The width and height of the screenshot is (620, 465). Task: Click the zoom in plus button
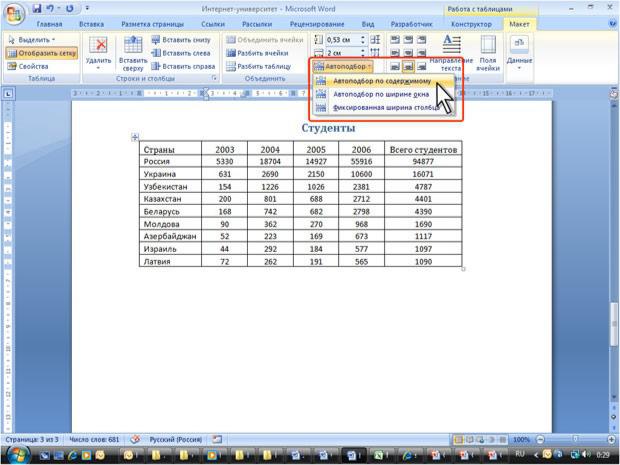click(x=612, y=439)
